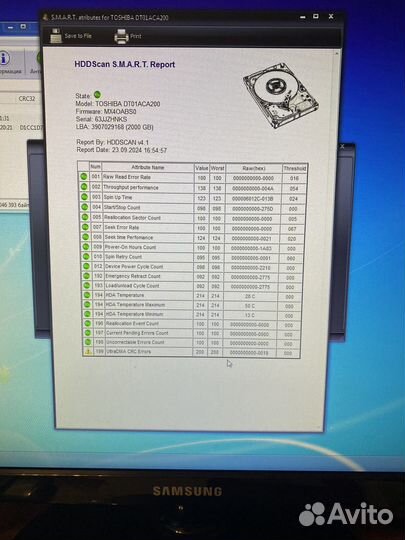Click green status icon for Load/unload Cycle Count

pos(87,285)
